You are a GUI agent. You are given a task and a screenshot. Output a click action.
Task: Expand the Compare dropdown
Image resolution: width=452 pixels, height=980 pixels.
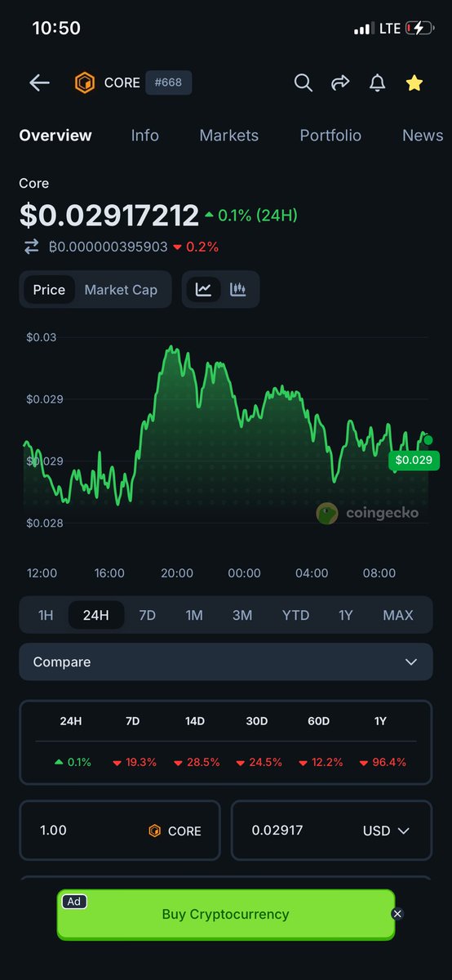tap(226, 661)
